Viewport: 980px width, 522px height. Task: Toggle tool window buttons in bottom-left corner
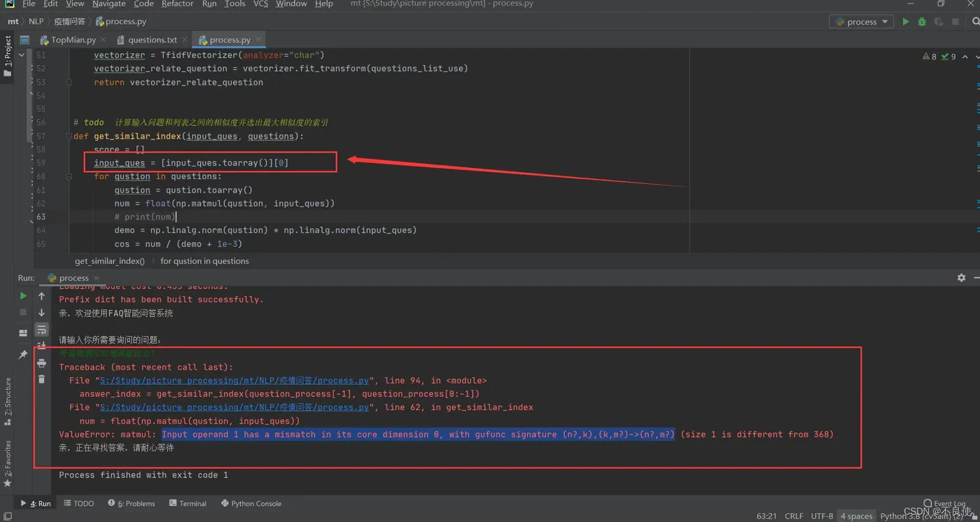pos(7,516)
